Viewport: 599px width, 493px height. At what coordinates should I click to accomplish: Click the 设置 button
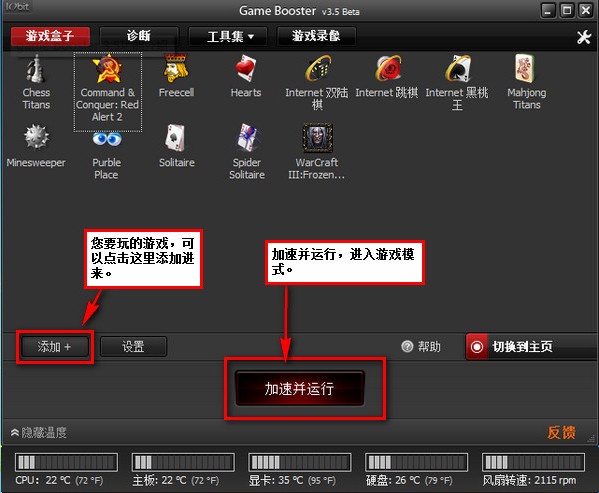133,346
